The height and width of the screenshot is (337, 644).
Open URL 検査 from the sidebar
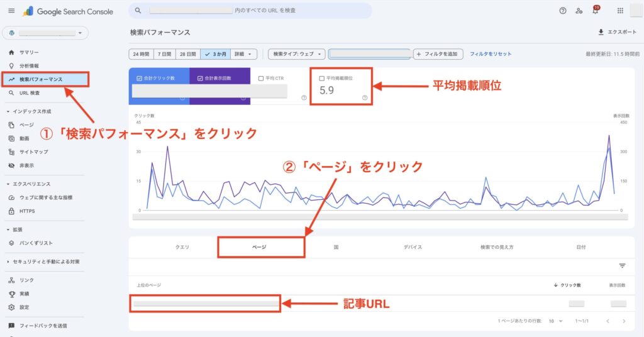click(30, 93)
